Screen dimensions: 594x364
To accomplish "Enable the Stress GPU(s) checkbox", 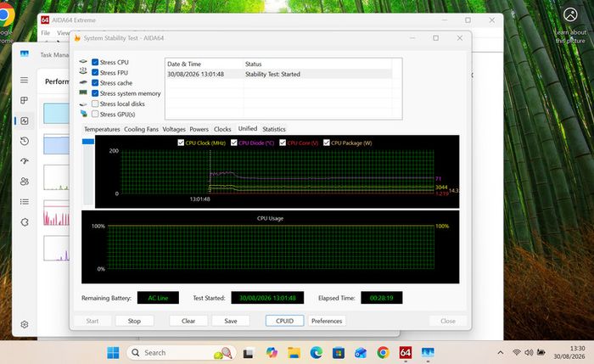I will pyautogui.click(x=95, y=114).
